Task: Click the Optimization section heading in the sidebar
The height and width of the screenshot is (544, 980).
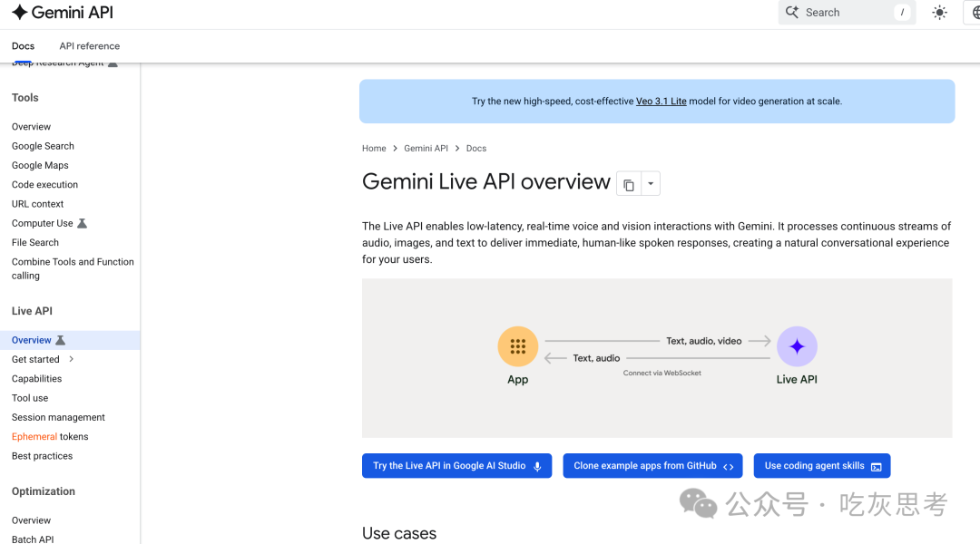Action: (44, 491)
